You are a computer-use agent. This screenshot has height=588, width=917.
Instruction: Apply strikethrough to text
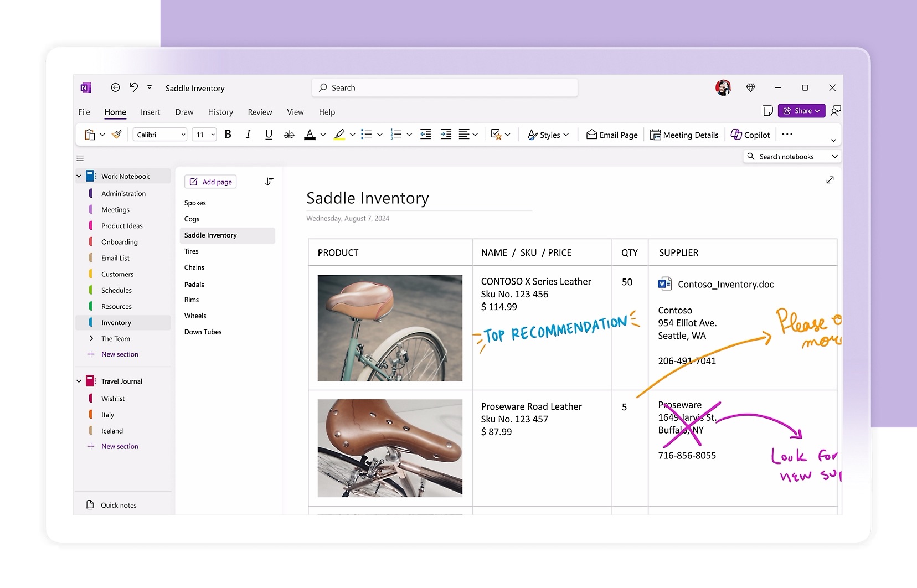pyautogui.click(x=289, y=135)
